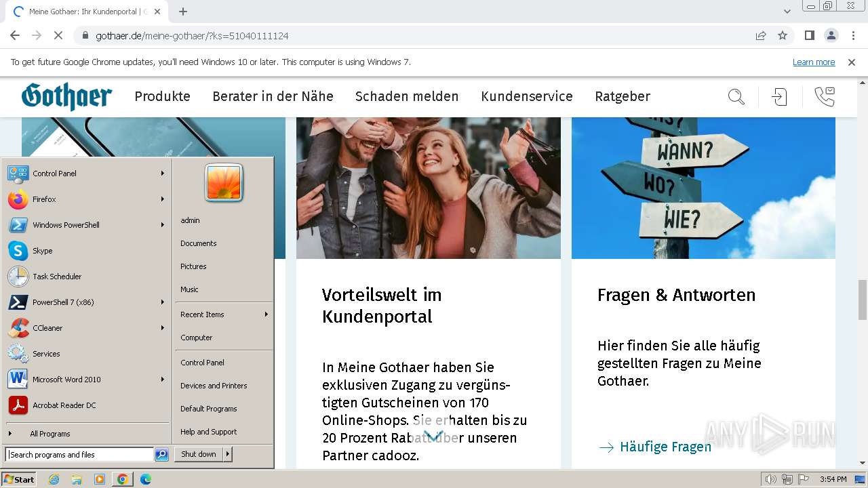Click the Search programs and files box
868x488 pixels.
pyautogui.click(x=80, y=455)
